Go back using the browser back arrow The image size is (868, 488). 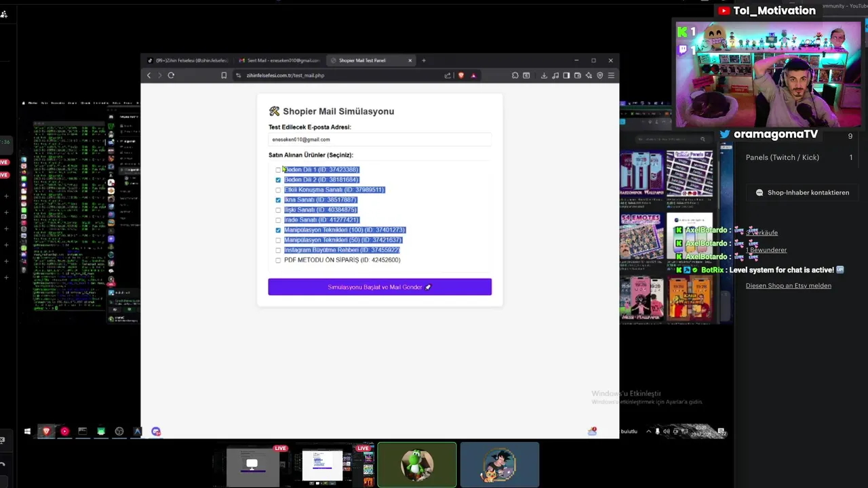[x=149, y=75]
